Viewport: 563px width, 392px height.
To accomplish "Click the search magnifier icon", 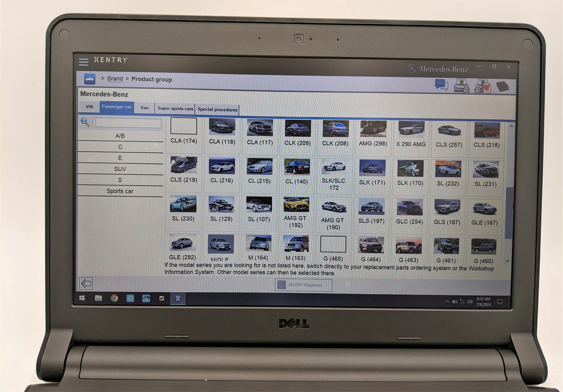I will click(85, 122).
